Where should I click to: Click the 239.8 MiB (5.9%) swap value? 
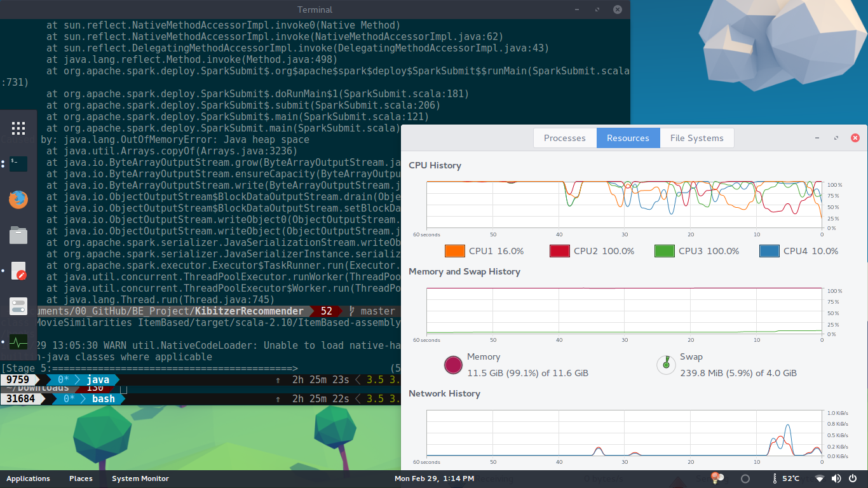pos(738,373)
